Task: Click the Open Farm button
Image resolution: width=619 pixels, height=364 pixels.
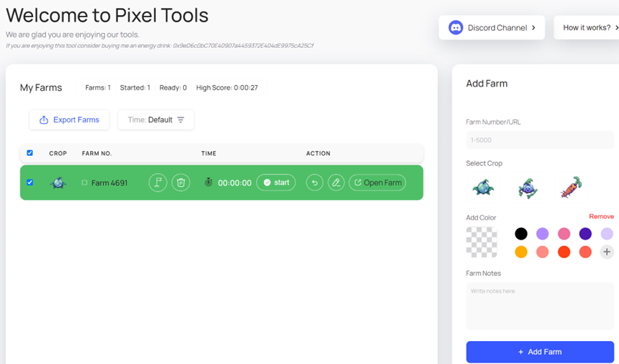Action: pos(377,182)
